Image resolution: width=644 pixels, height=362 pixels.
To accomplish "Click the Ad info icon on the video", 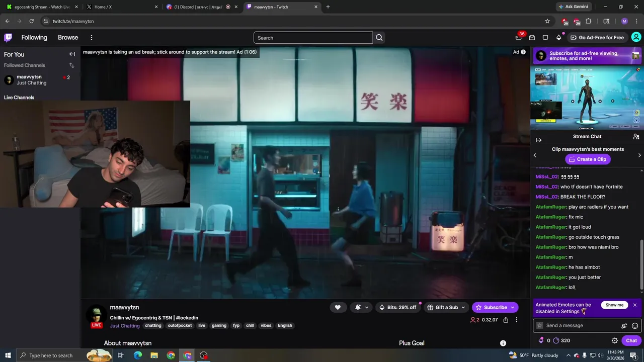I will [523, 52].
